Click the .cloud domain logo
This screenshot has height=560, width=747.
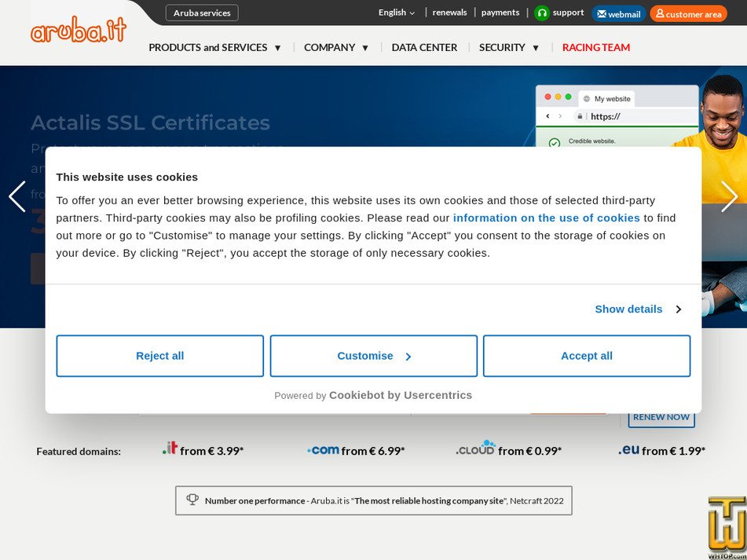(476, 448)
